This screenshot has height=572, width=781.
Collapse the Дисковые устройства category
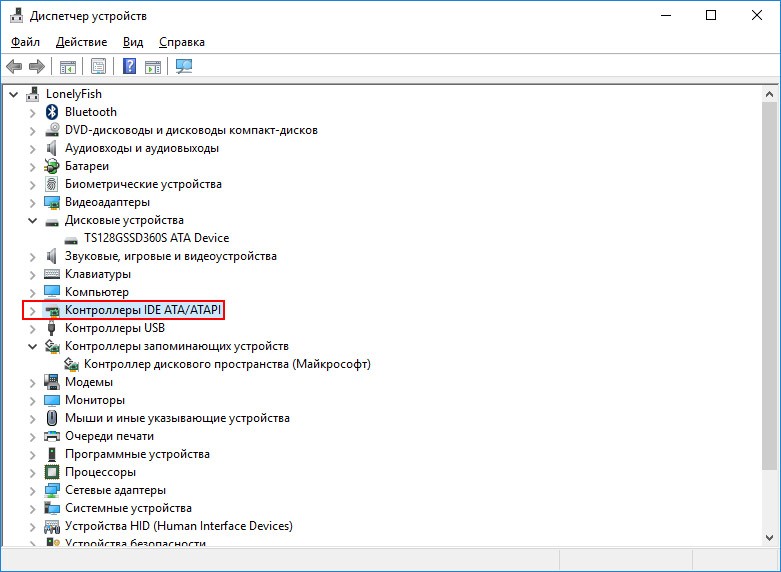tap(32, 220)
